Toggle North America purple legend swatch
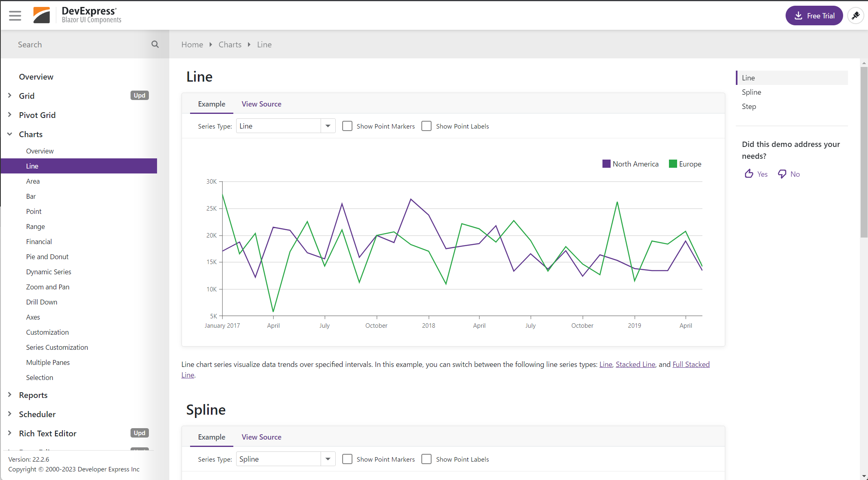 606,164
